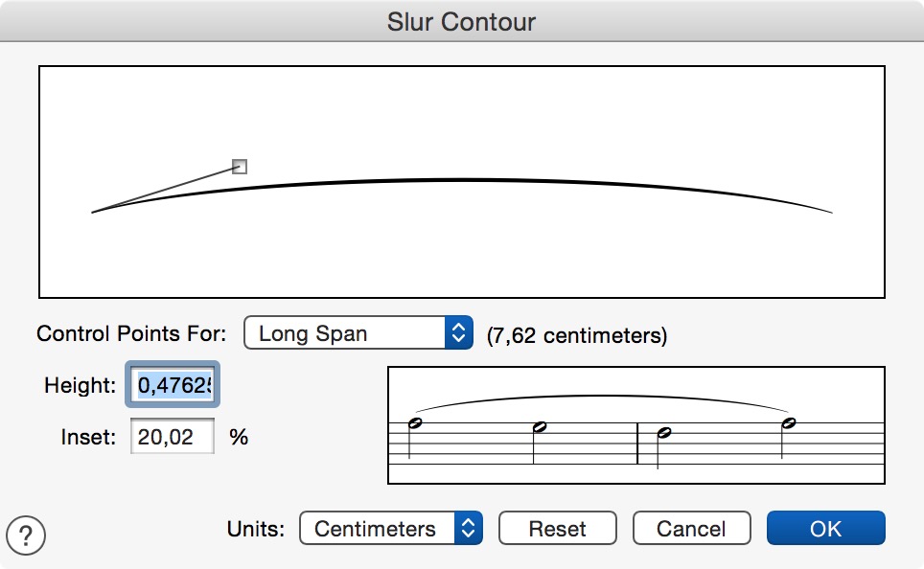
Task: Click the barline in the preview staff
Action: point(637,444)
